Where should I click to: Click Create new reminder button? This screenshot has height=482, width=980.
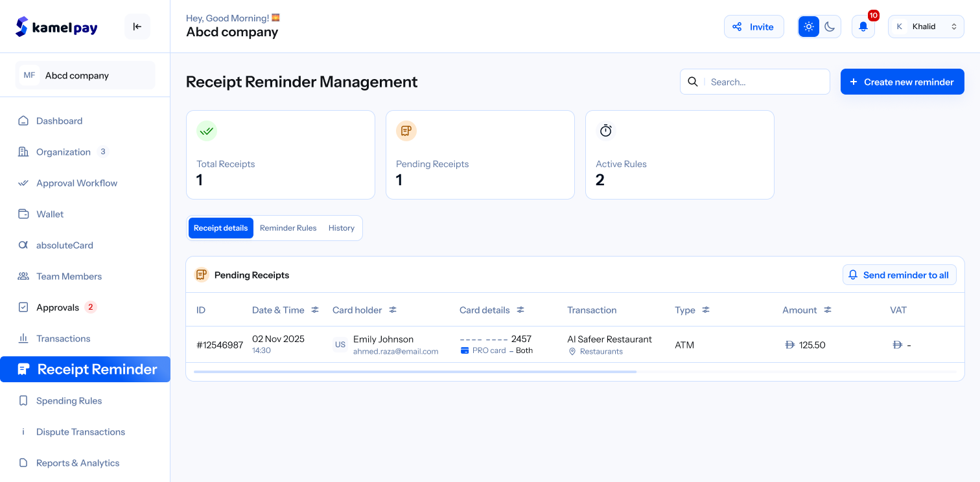[902, 82]
